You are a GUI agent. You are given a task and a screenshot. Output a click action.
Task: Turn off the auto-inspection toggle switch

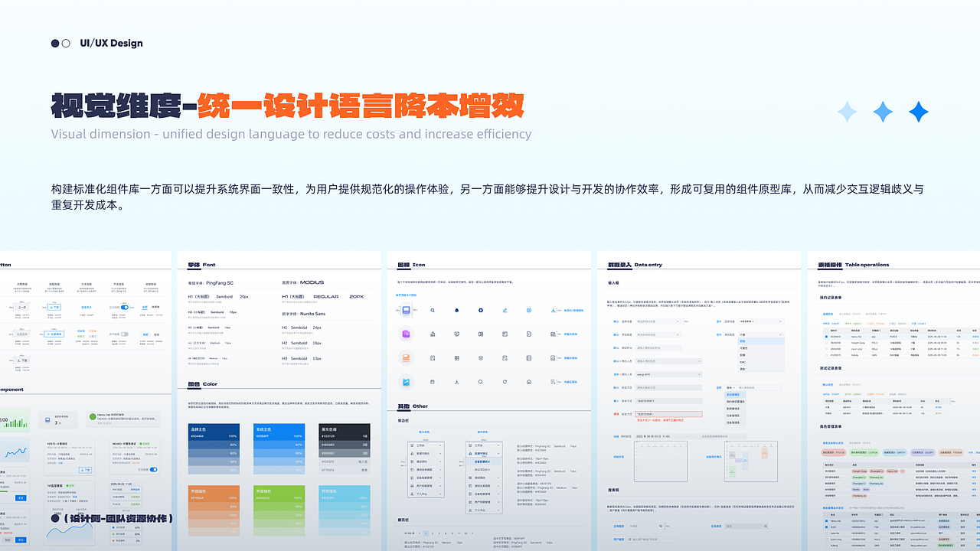125,334
